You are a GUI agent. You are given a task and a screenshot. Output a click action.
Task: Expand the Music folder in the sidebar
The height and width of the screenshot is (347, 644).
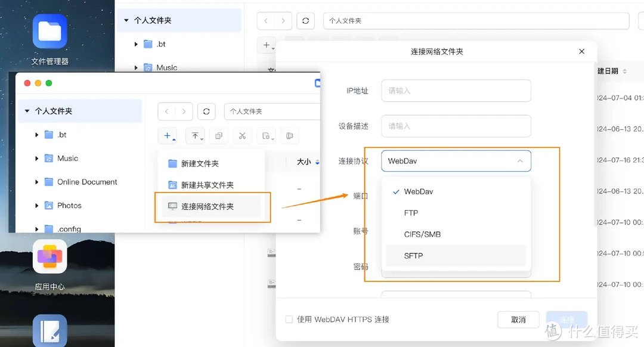[x=38, y=158]
